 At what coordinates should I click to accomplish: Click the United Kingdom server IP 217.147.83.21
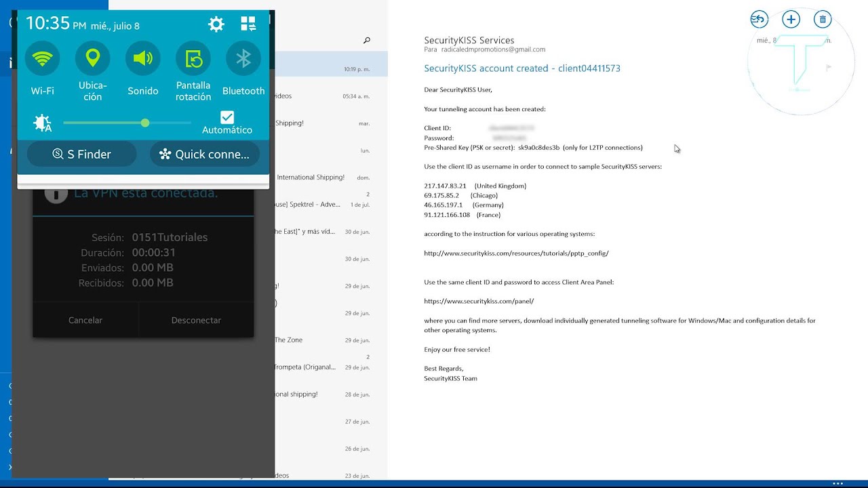pyautogui.click(x=446, y=186)
